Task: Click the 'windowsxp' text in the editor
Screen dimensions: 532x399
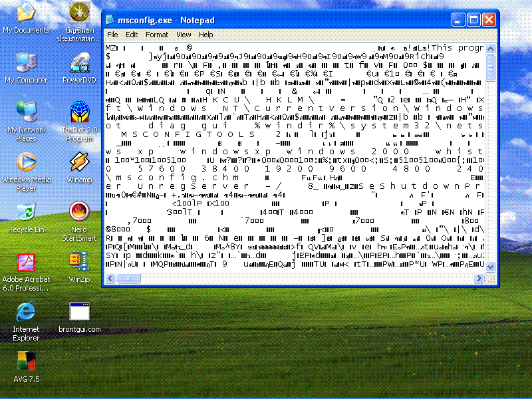Action: [x=225, y=152]
